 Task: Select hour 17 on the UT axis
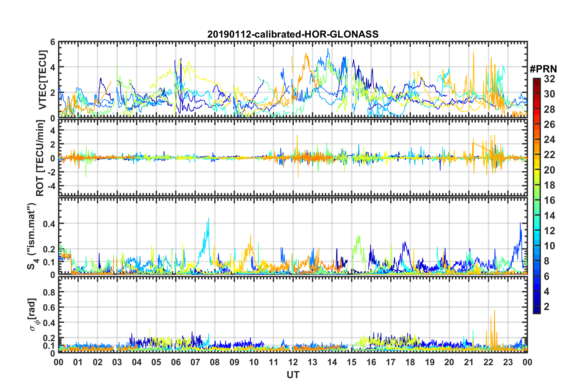pyautogui.click(x=391, y=362)
